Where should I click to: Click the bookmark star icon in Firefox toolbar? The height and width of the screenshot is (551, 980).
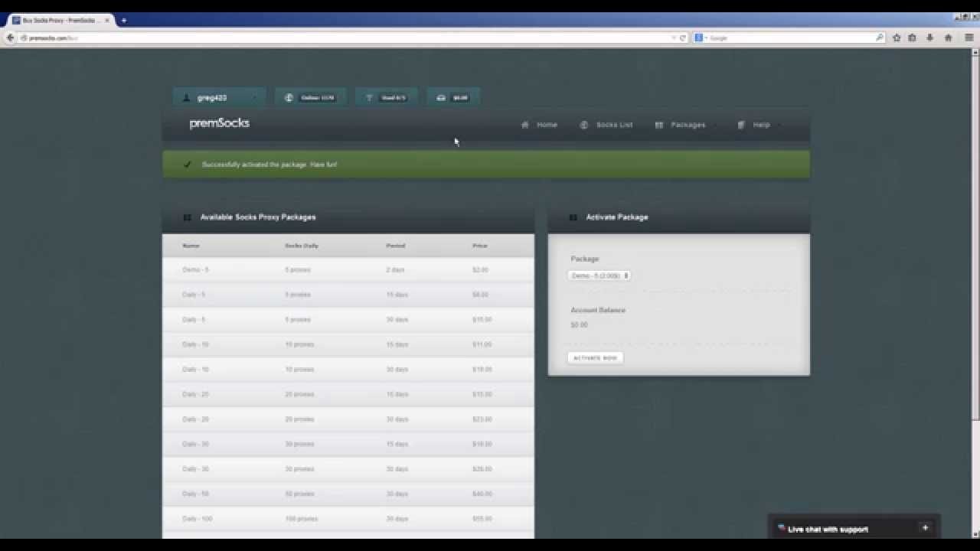tap(897, 37)
